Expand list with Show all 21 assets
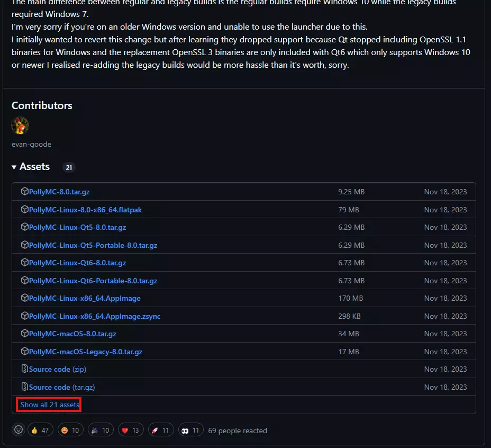Image resolution: width=491 pixels, height=448 pixels. point(50,405)
